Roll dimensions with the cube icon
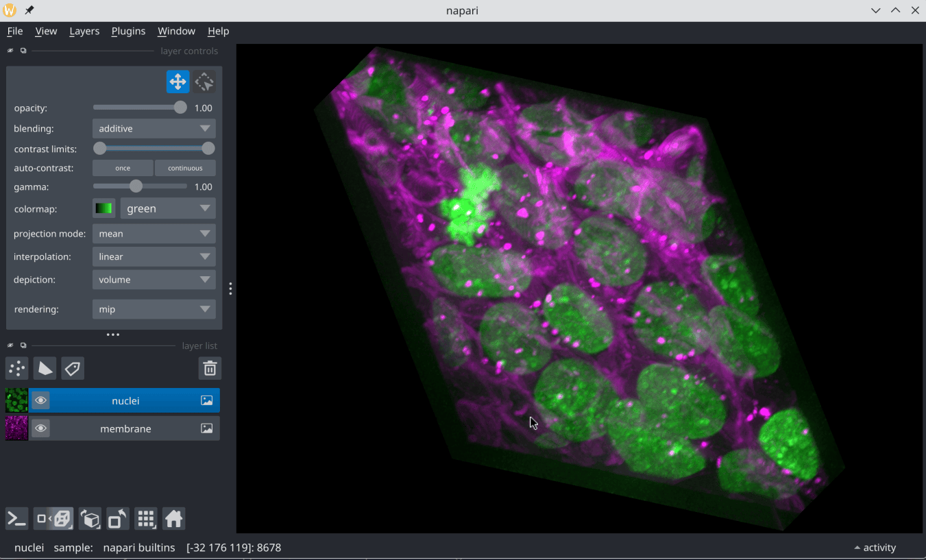The height and width of the screenshot is (560, 926). tap(89, 518)
